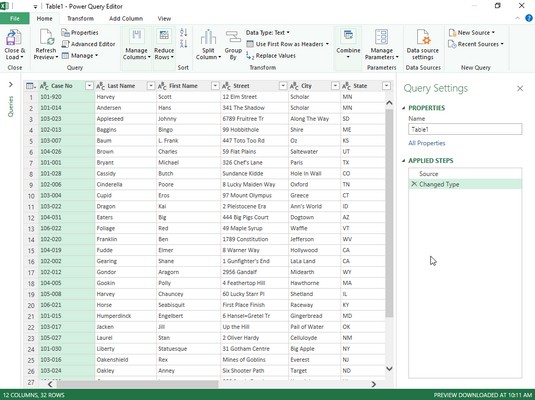535x400 pixels.
Task: Switch to the Add Column tab
Action: [x=126, y=18]
